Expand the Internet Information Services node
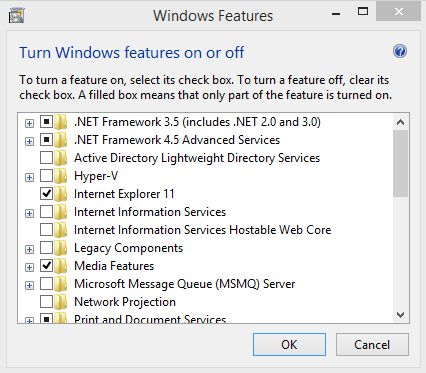Image resolution: width=426 pixels, height=373 pixels. 29,213
